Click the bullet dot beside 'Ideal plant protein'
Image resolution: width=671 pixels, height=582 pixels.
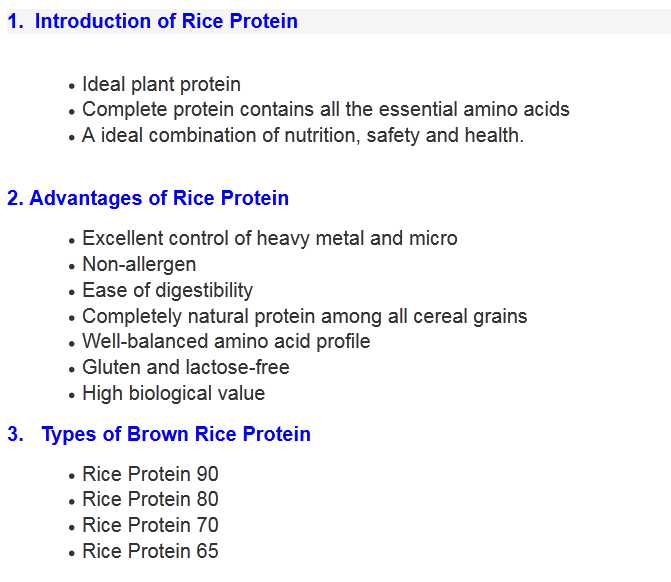pyautogui.click(x=72, y=87)
